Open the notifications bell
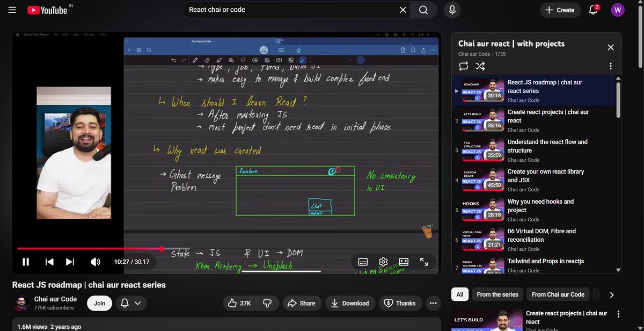Viewport: 644px width, 331px height. [594, 10]
